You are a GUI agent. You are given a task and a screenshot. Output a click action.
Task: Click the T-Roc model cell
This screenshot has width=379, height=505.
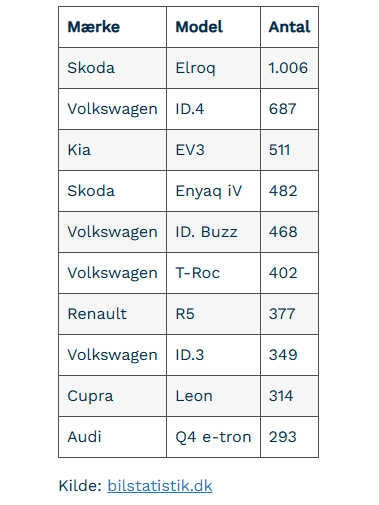point(213,273)
